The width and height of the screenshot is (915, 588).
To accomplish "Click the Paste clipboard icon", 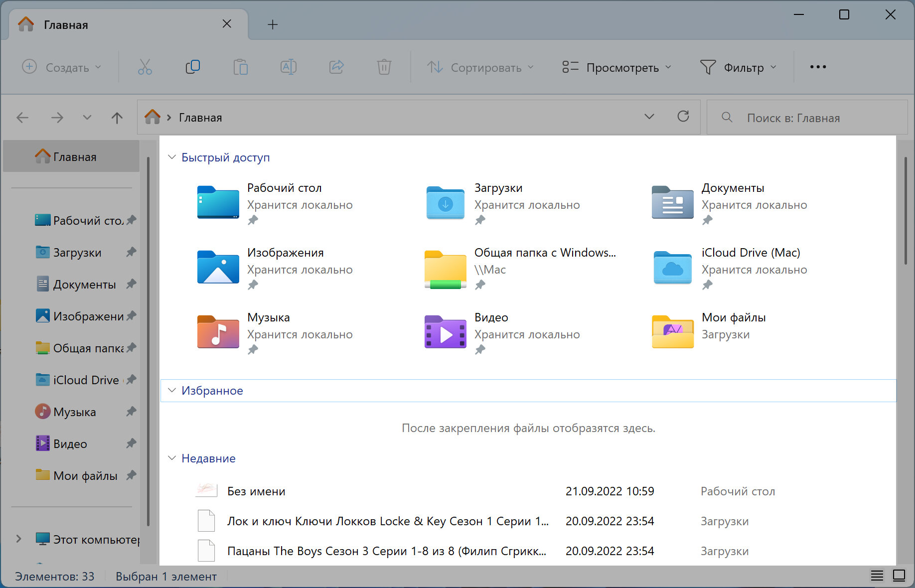I will 240,67.
